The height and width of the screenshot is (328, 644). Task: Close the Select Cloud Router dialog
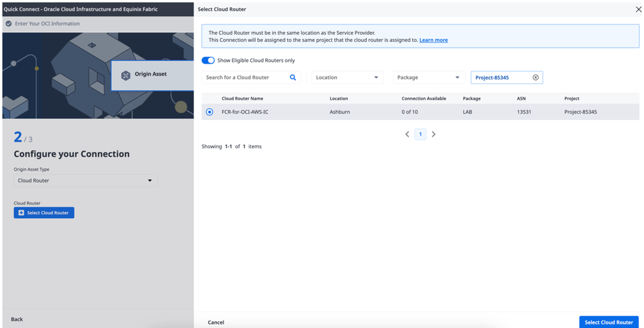(x=638, y=9)
